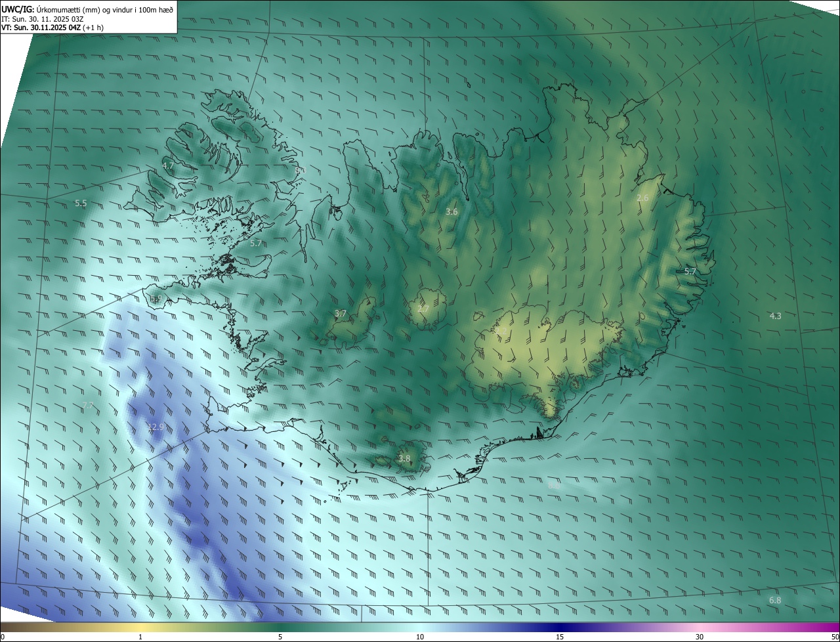The image size is (840, 642).
Task: Click the 'IT: Sun. 30. 11. 2025 03Z' line
Action: (44, 18)
